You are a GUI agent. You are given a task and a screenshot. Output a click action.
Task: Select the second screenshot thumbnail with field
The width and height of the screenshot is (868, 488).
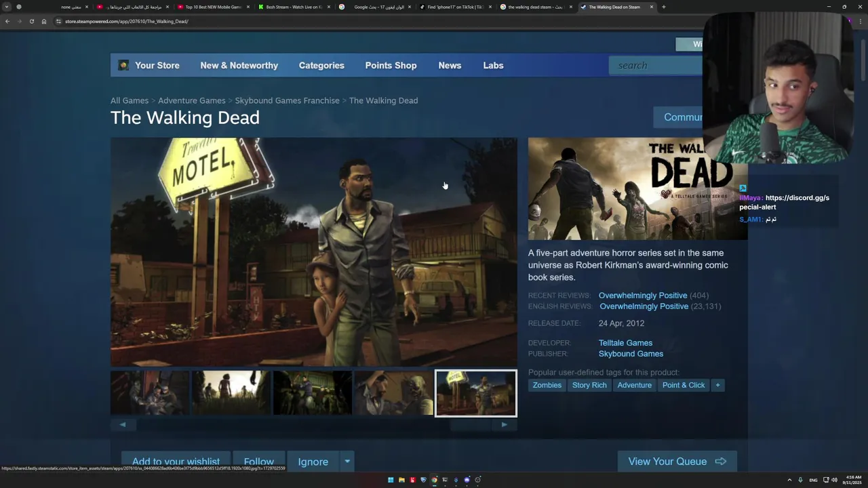231,393
